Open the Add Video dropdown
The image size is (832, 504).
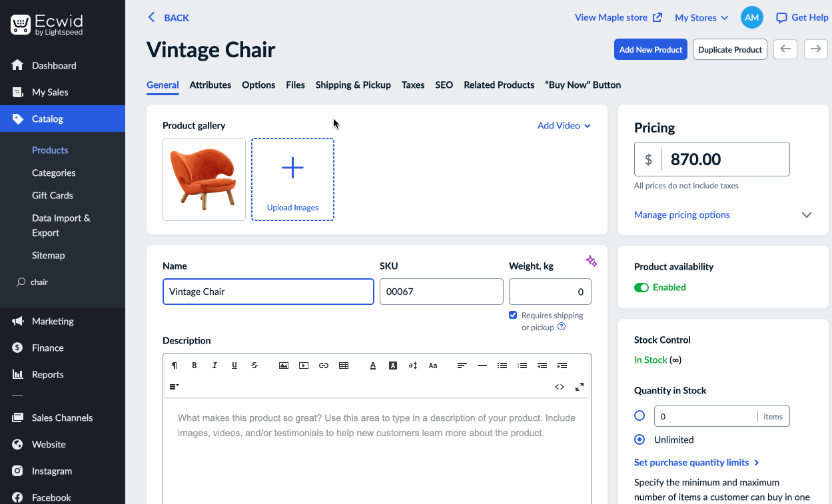tap(564, 126)
